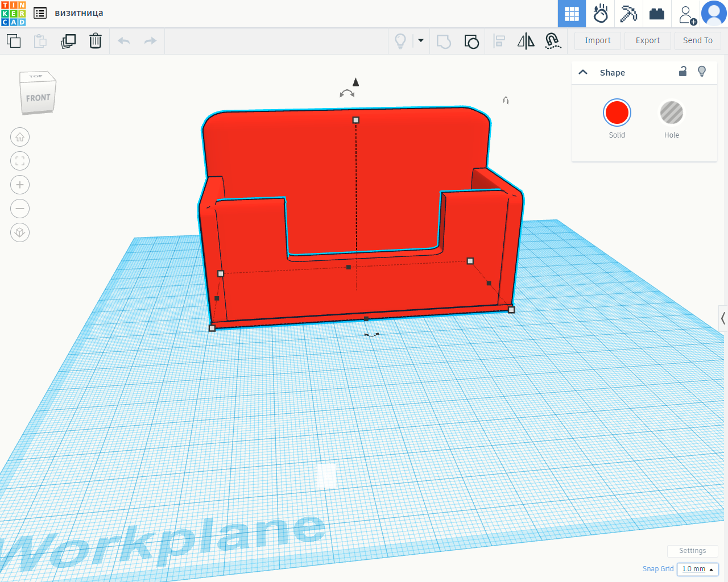Screen dimensions: 728x582
Task: Click the Mirror tool icon
Action: [526, 41]
